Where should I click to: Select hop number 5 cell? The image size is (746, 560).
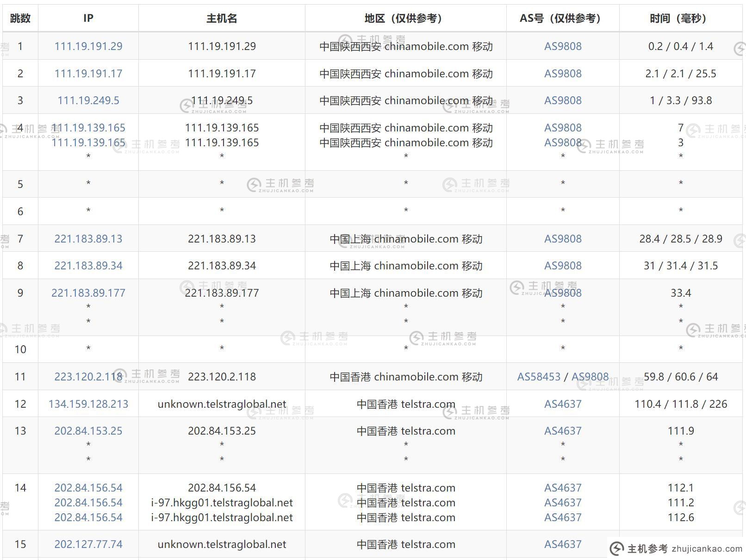click(20, 184)
